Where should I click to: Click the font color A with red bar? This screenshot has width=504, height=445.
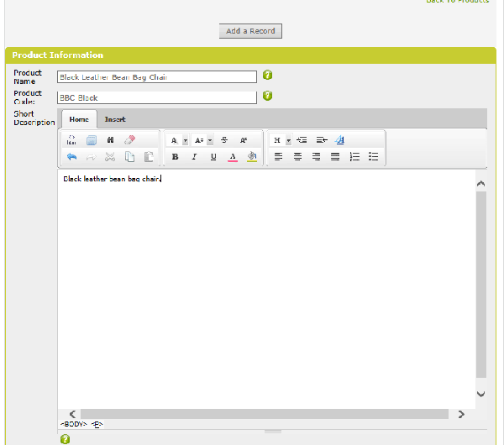(233, 157)
